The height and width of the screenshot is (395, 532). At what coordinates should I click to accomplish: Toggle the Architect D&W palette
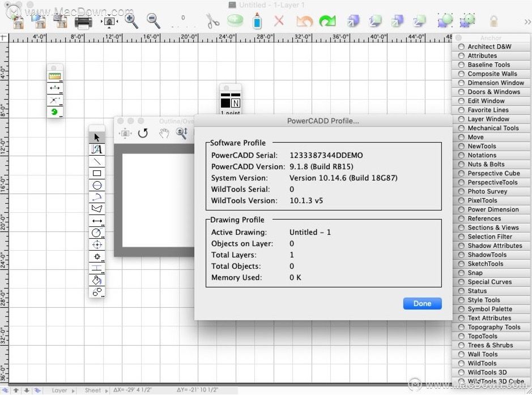pos(491,46)
